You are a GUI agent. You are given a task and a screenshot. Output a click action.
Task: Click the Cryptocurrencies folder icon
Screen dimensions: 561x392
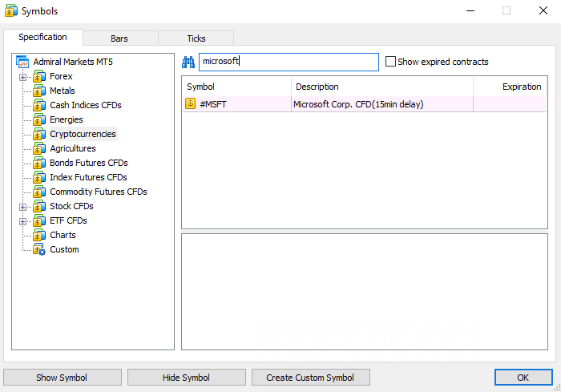click(39, 134)
